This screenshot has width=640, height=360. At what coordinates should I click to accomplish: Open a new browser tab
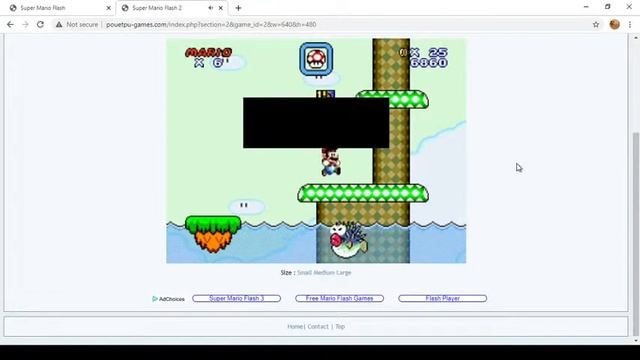pos(238,8)
